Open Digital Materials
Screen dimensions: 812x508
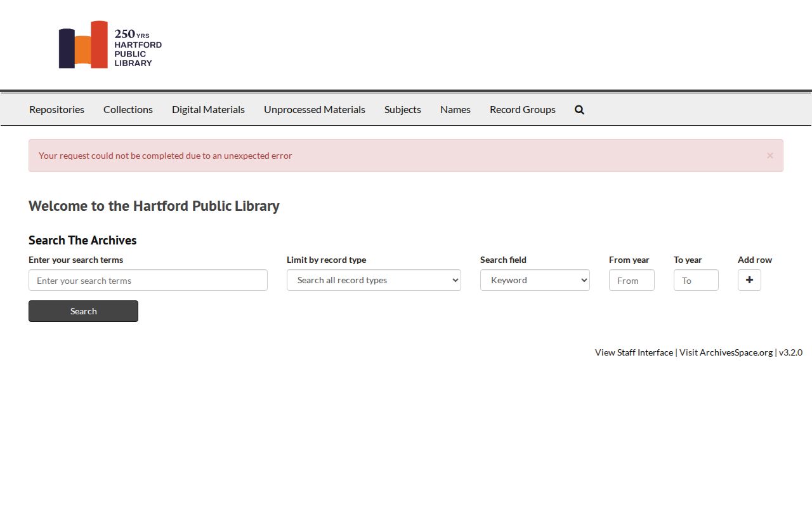(x=208, y=110)
